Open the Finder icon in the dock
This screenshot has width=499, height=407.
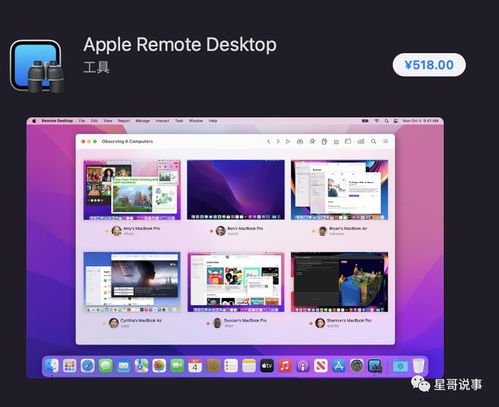click(x=52, y=366)
